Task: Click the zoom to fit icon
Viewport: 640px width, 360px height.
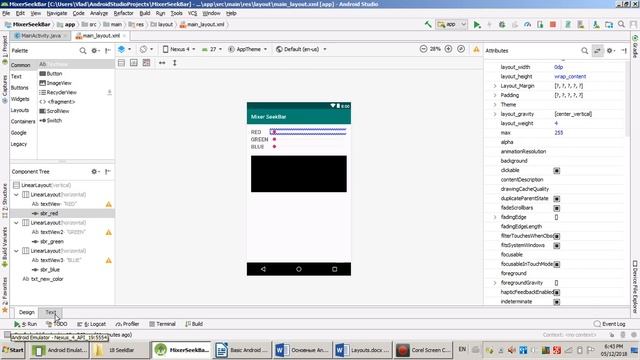Action: [461, 49]
